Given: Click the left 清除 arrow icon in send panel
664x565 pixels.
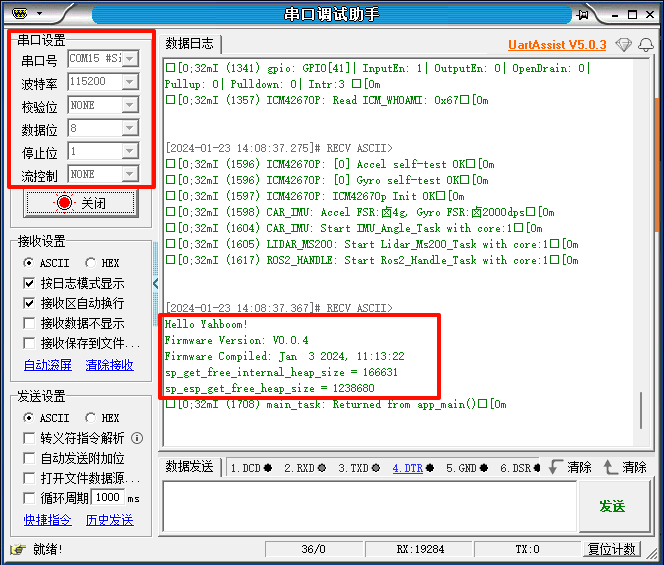Looking at the screenshot, I should point(555,467).
